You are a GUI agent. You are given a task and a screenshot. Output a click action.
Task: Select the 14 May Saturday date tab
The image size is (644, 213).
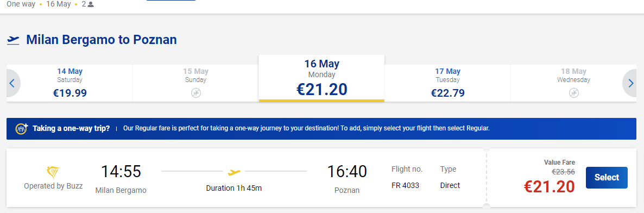coord(70,83)
